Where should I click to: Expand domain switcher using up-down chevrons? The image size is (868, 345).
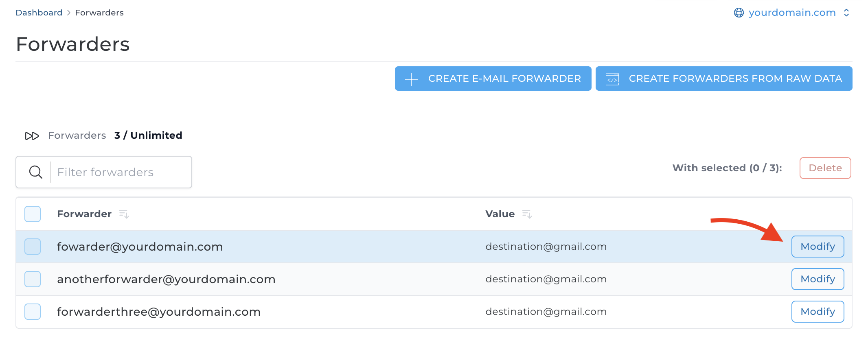[x=846, y=13]
